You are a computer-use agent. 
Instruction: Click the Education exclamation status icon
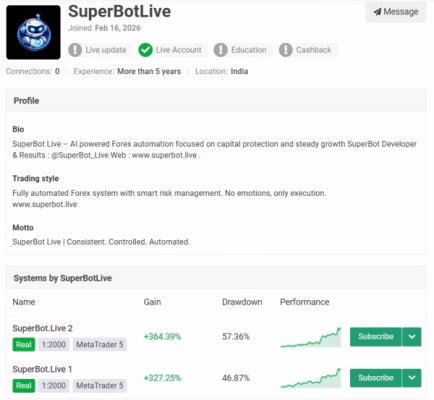point(221,50)
